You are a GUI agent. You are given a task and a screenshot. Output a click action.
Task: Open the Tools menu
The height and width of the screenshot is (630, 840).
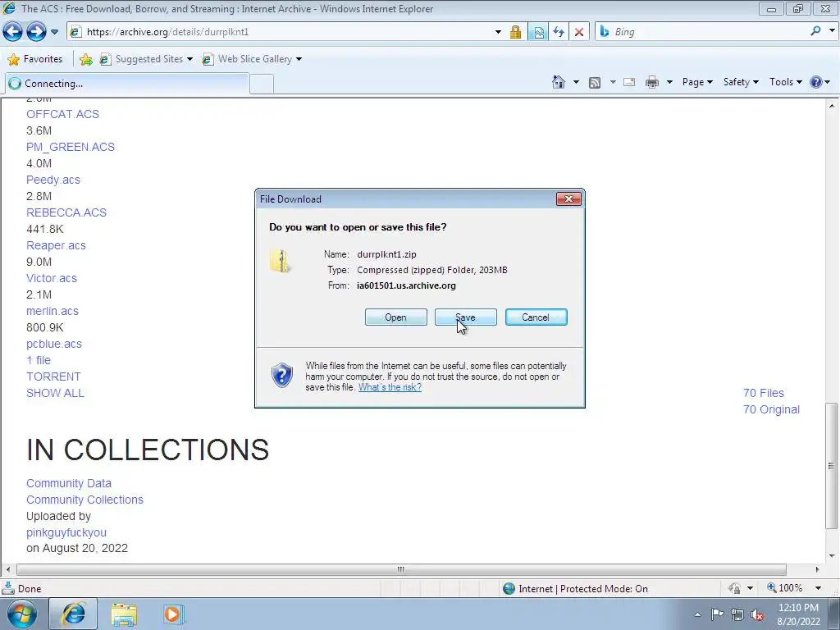point(785,82)
